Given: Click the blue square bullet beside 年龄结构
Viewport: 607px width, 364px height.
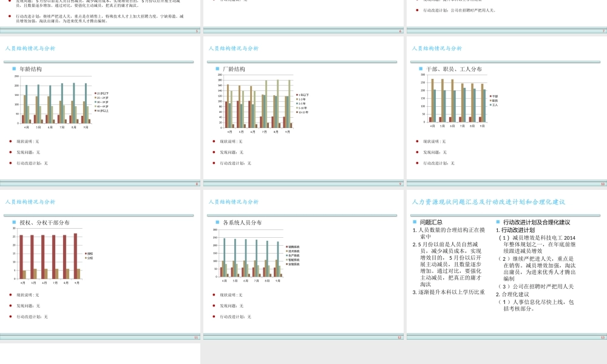Looking at the screenshot, I should click(14, 69).
